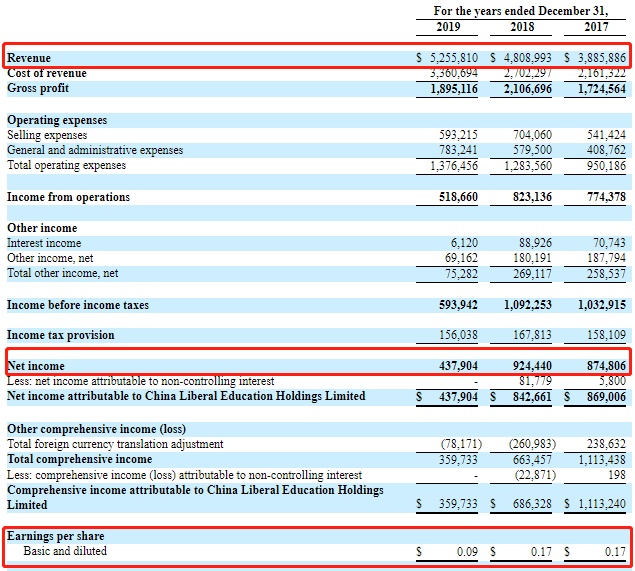635x571 pixels.
Task: Click the Net income row label
Action: 36,366
